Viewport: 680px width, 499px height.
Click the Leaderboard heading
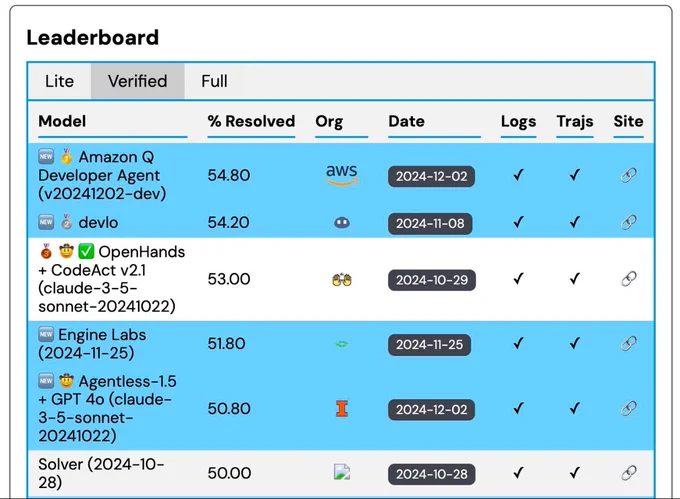coord(92,37)
